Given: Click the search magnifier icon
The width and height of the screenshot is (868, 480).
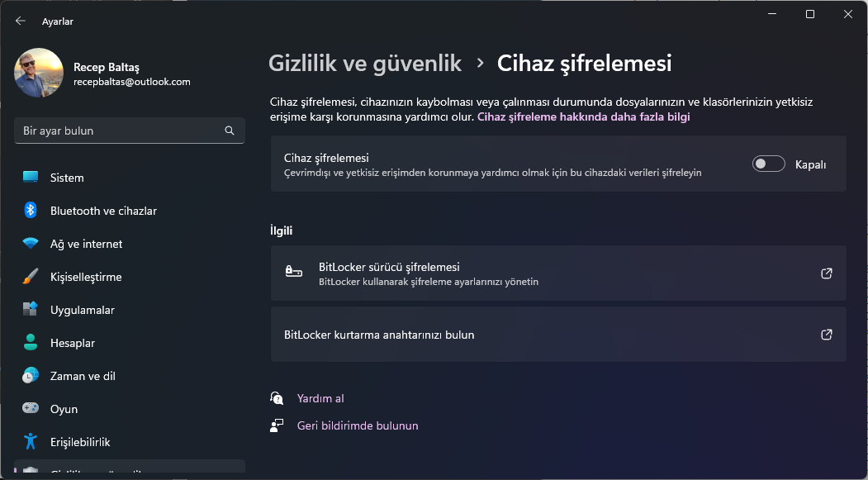Looking at the screenshot, I should [230, 131].
